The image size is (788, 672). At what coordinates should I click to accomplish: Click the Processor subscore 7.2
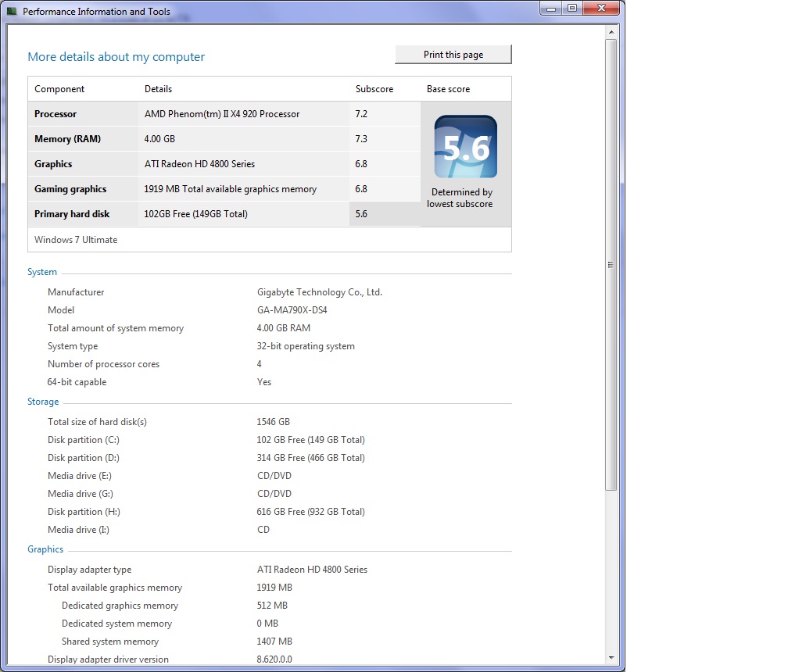361,114
